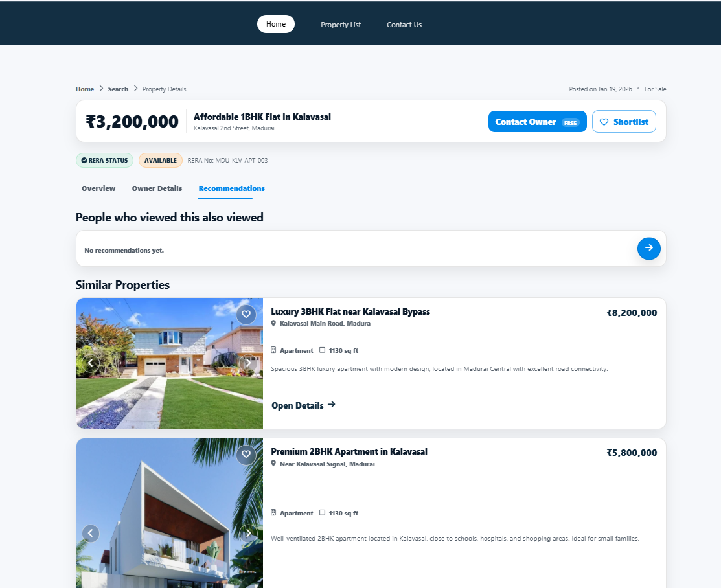Image resolution: width=721 pixels, height=588 pixels.
Task: Favorite the Premium 2BHK Apartment with heart icon
Action: coord(246,455)
